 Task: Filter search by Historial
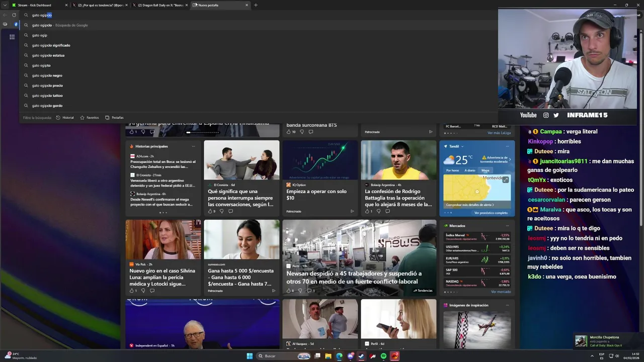pos(65,118)
